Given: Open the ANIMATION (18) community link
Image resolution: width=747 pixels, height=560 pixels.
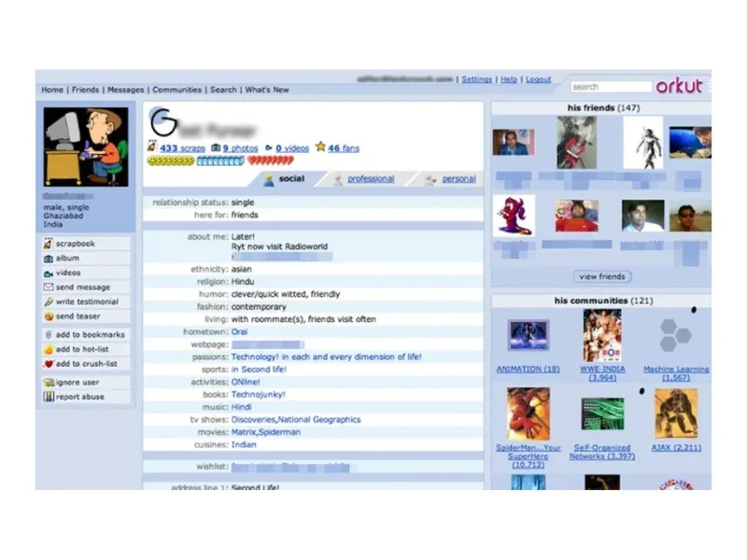Looking at the screenshot, I should point(528,369).
